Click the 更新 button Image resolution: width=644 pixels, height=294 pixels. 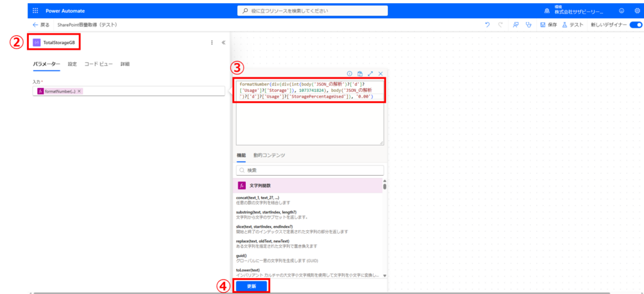point(252,285)
